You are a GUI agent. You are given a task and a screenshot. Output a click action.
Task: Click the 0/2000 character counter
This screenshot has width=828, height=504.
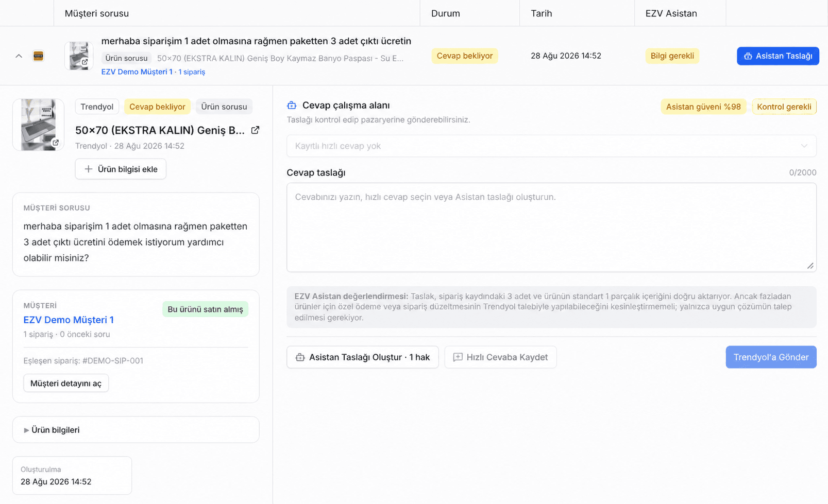click(x=802, y=172)
